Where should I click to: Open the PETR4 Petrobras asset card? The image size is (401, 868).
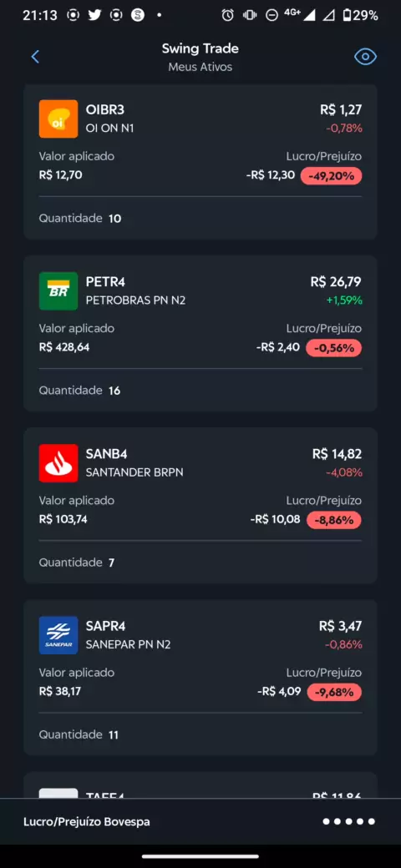coord(200,333)
